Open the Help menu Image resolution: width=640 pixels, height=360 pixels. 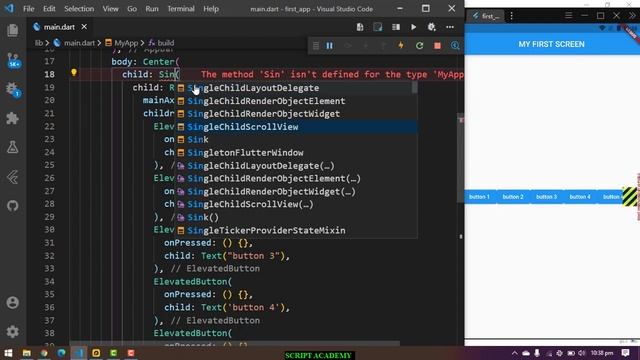click(211, 9)
